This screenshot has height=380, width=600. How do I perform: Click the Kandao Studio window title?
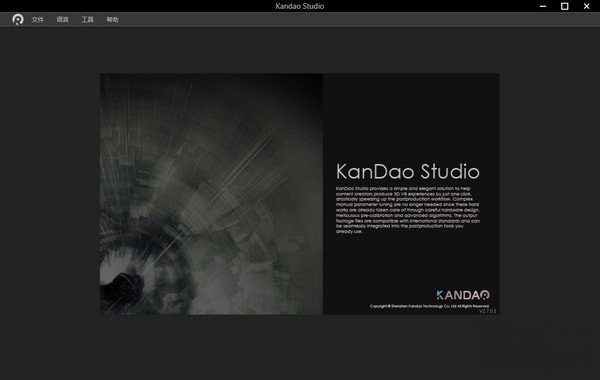[300, 6]
